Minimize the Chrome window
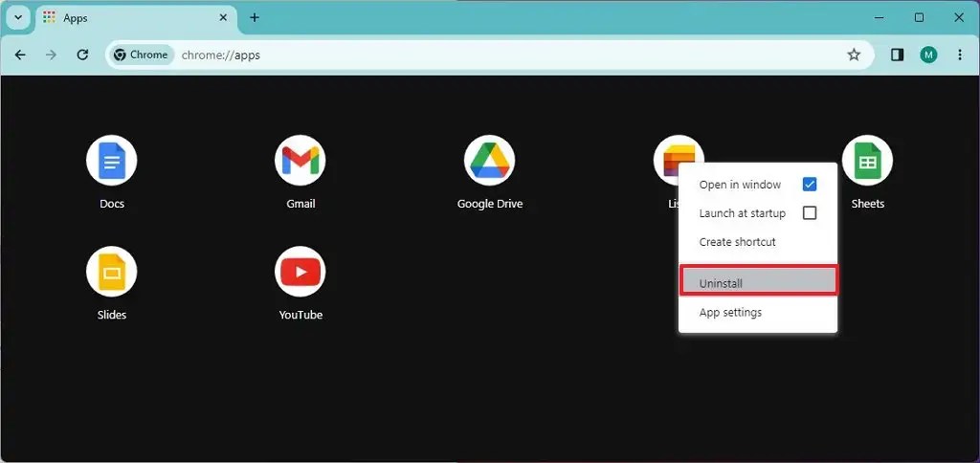Viewport: 980px width, 463px height. (880, 17)
